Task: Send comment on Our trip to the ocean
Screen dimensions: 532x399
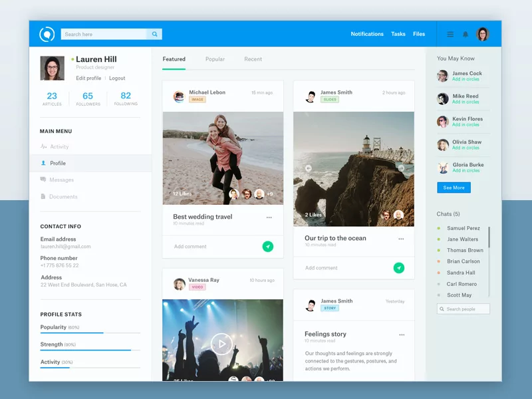Action: click(398, 268)
